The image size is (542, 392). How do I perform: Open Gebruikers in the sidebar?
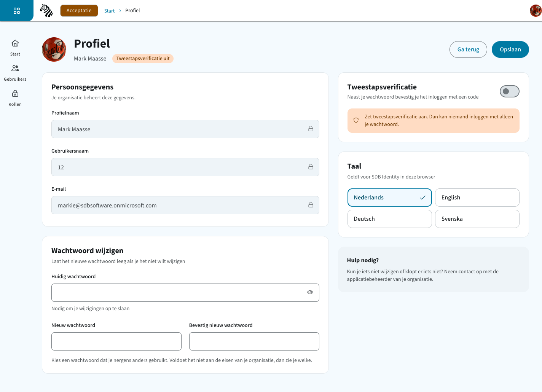point(15,73)
